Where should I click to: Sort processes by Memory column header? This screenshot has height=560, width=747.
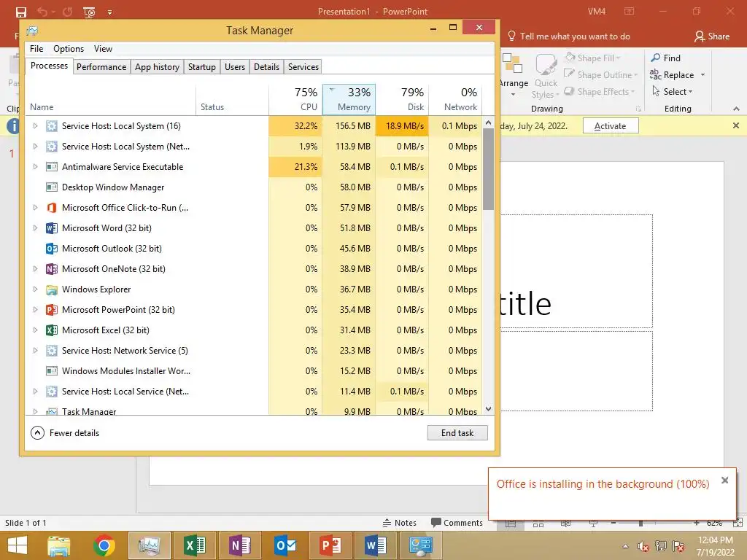(x=349, y=99)
